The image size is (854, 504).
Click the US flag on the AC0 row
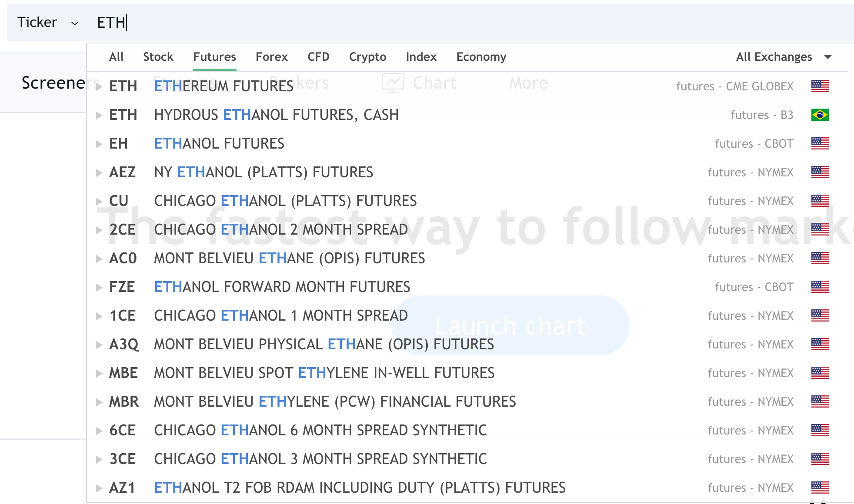tap(820, 258)
